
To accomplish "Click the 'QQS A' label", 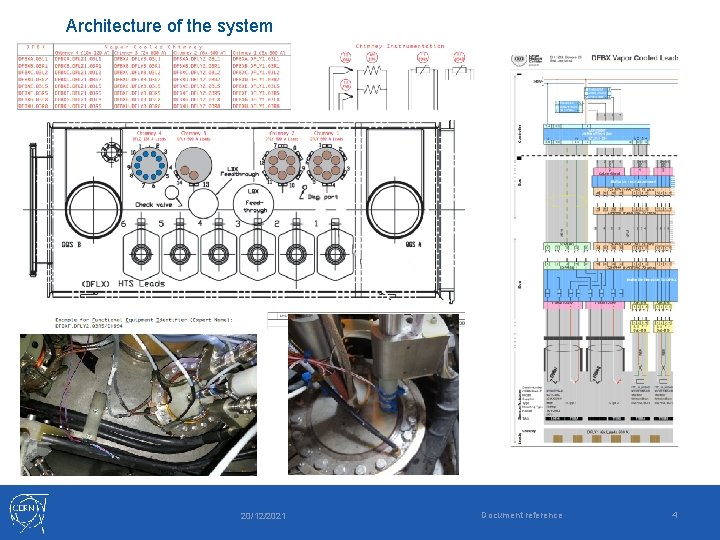I will pyautogui.click(x=413, y=244).
